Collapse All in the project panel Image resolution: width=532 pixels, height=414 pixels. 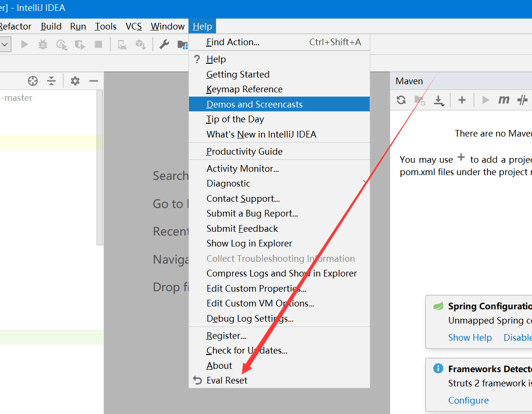(x=51, y=81)
